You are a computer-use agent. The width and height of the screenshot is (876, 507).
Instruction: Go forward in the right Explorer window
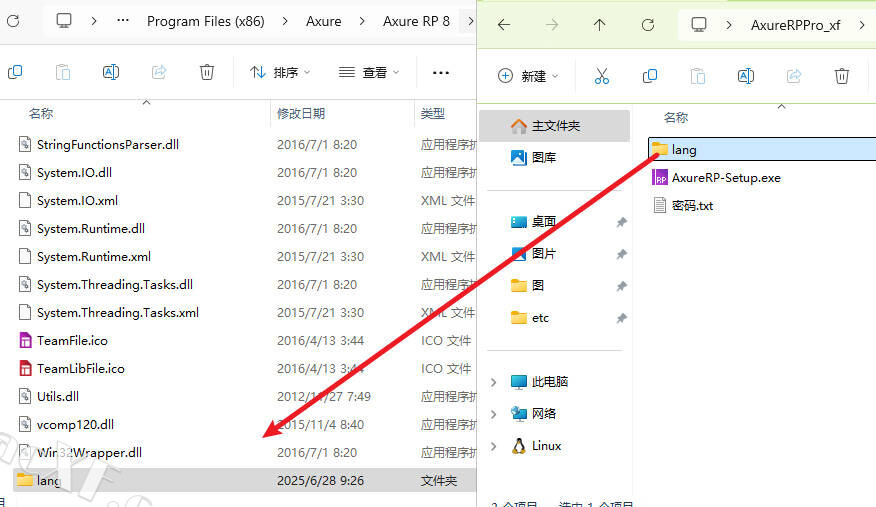click(x=552, y=25)
